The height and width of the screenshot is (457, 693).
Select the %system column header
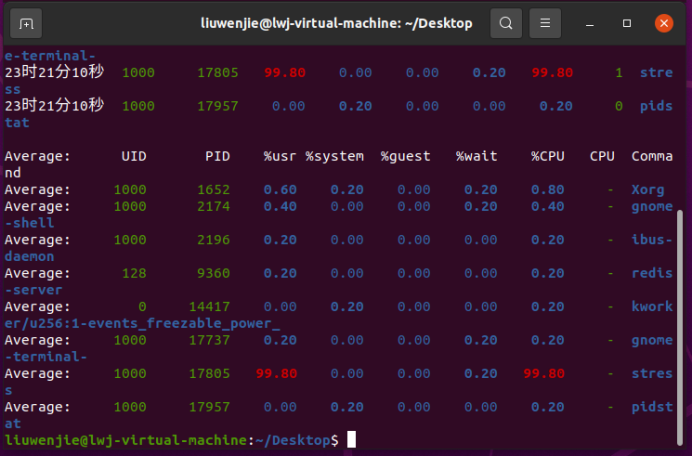coord(335,156)
